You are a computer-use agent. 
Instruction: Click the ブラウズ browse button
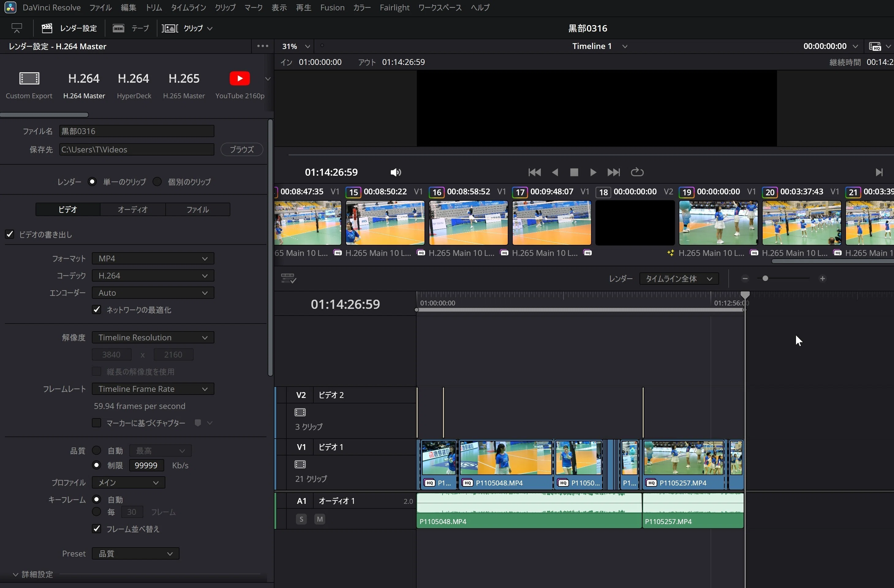[x=242, y=149]
